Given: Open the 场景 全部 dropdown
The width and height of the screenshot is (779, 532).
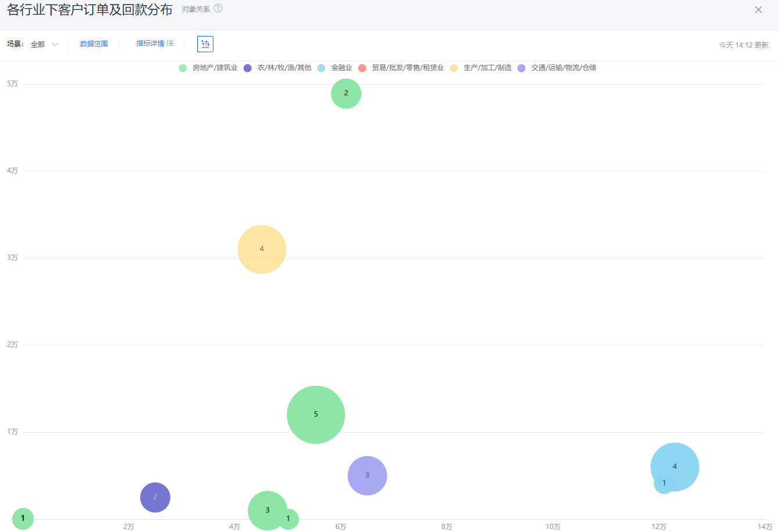Looking at the screenshot, I should [45, 44].
